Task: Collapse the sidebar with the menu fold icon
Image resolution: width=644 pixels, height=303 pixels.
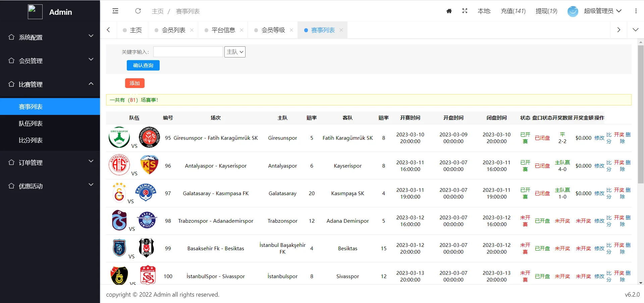Action: (x=115, y=11)
